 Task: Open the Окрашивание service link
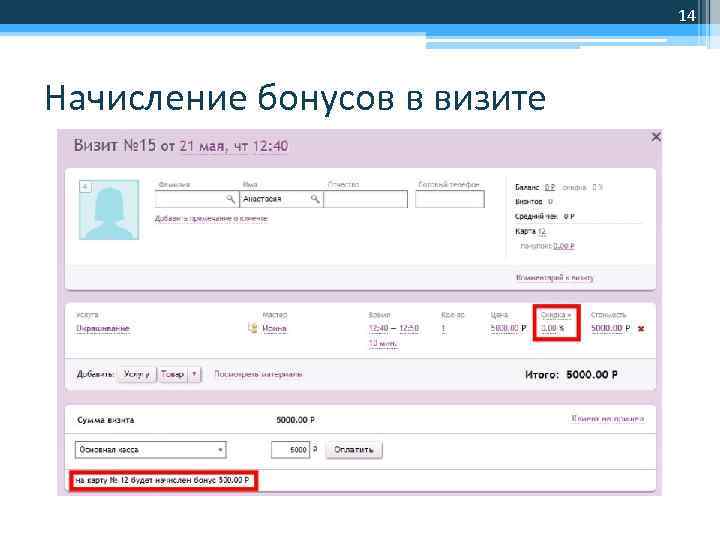103,329
